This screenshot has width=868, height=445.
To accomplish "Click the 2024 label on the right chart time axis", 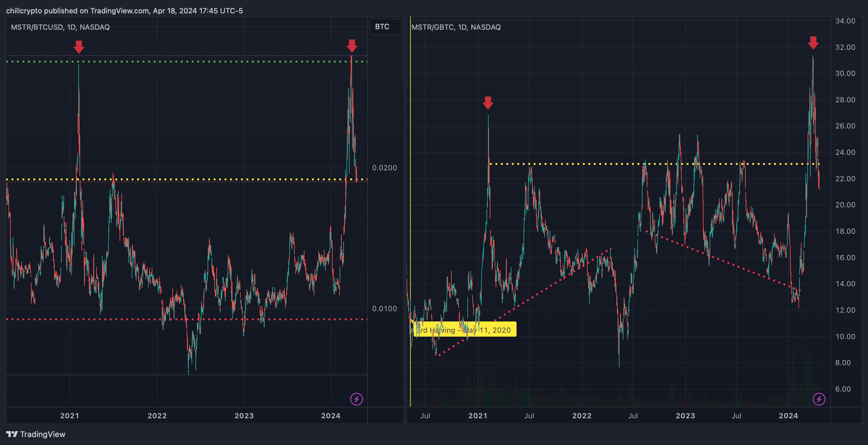I will click(x=788, y=416).
